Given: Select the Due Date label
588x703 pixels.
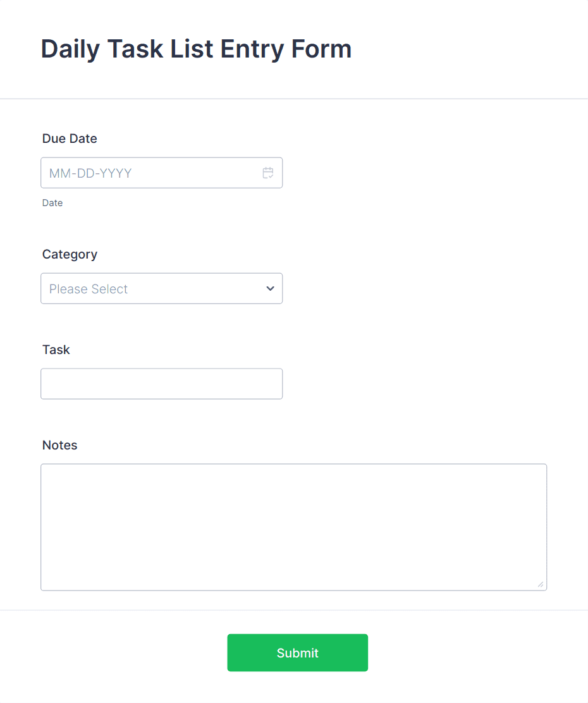Looking at the screenshot, I should [x=69, y=138].
